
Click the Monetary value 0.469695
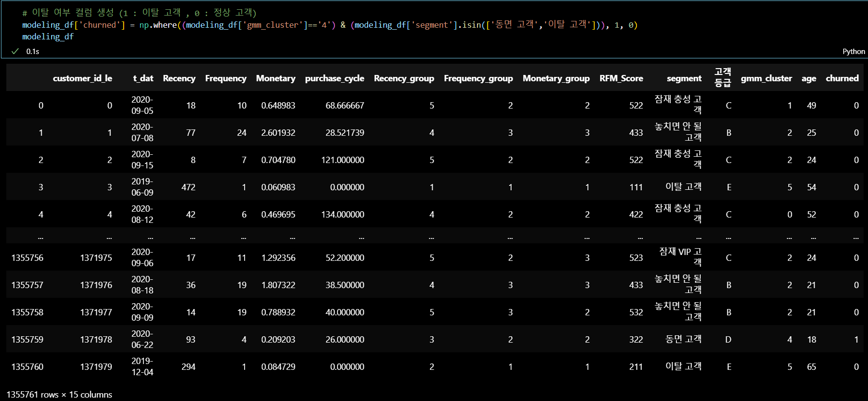pos(278,215)
